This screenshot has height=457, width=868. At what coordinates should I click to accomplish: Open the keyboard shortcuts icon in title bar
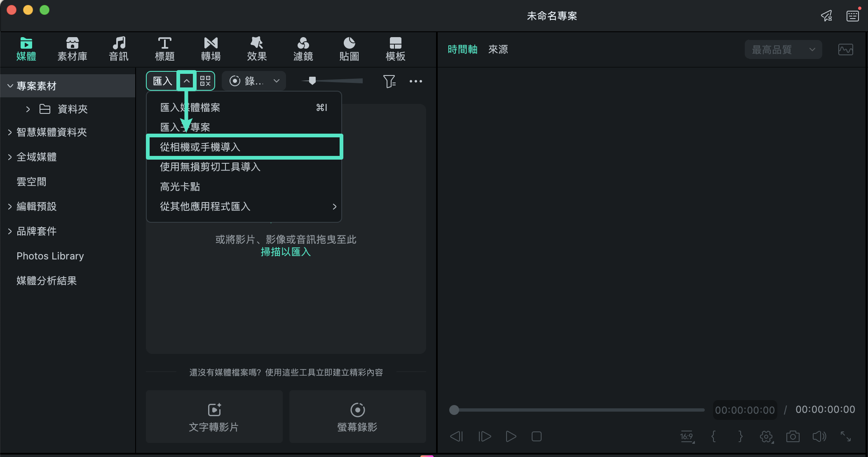[853, 16]
